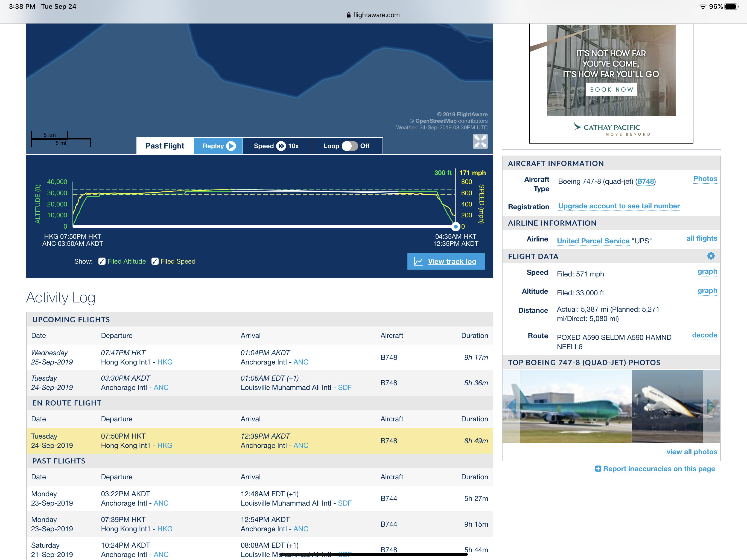The image size is (747, 560).
Task: Click view all photos link
Action: pos(691,452)
